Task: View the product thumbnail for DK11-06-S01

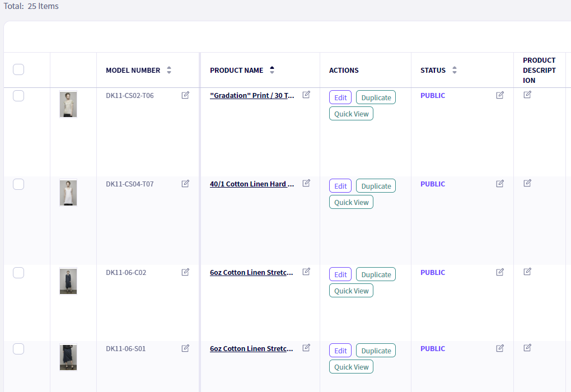Action: (68, 357)
